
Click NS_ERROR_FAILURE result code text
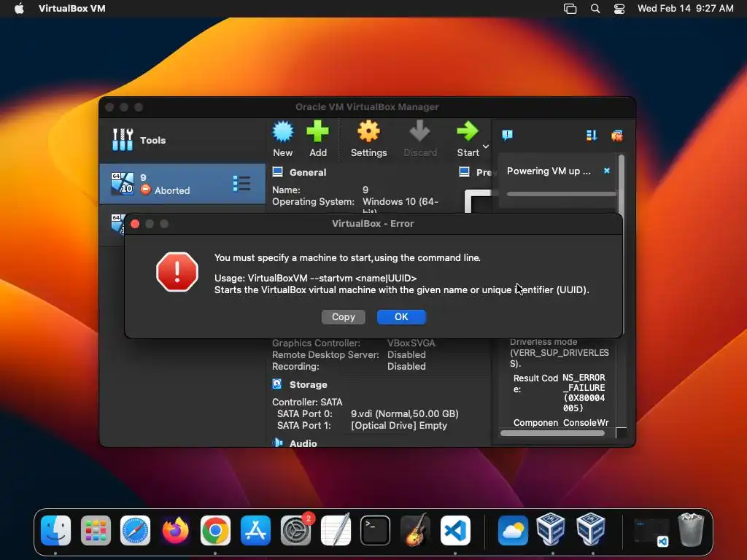pyautogui.click(x=584, y=393)
